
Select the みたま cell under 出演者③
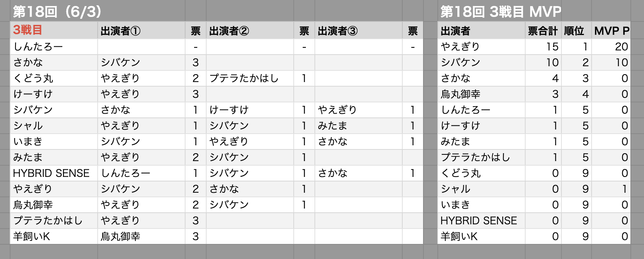pos(359,126)
